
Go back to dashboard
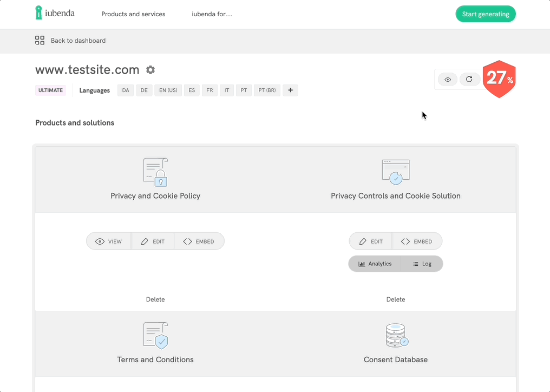[77, 40]
